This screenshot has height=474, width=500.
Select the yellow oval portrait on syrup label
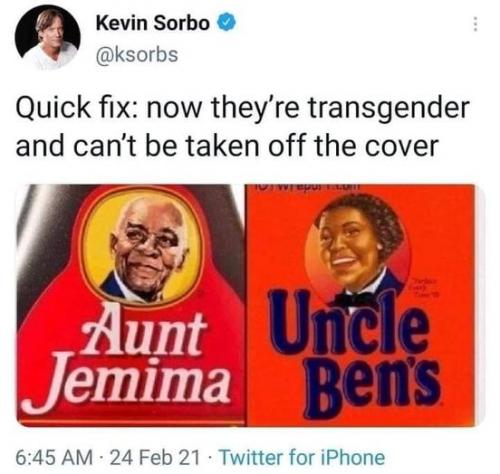coord(143,246)
